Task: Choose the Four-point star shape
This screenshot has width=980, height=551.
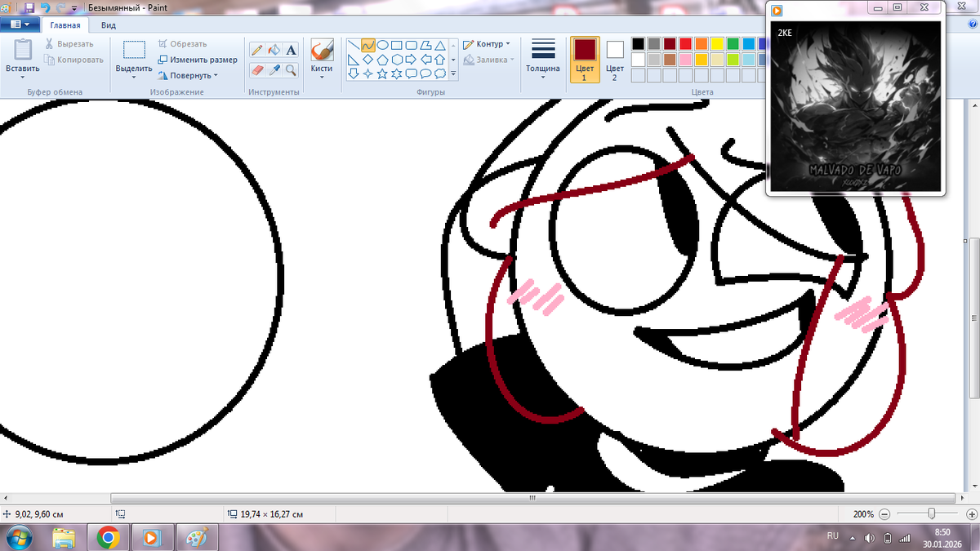Action: point(368,73)
